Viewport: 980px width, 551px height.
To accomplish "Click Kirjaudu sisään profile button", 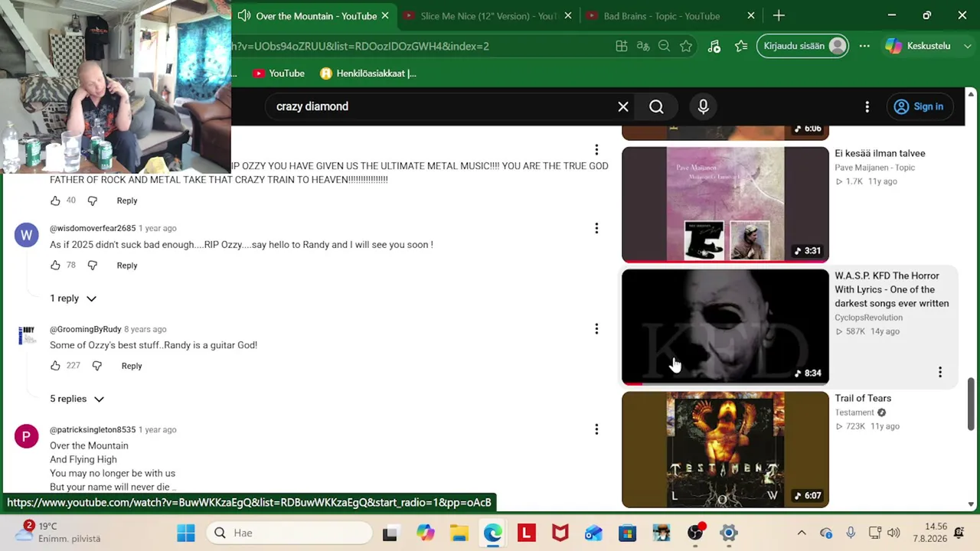I will click(803, 46).
